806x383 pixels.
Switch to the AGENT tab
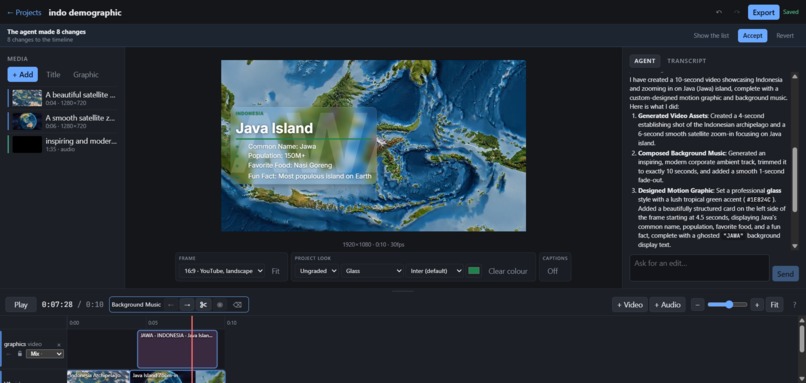645,61
